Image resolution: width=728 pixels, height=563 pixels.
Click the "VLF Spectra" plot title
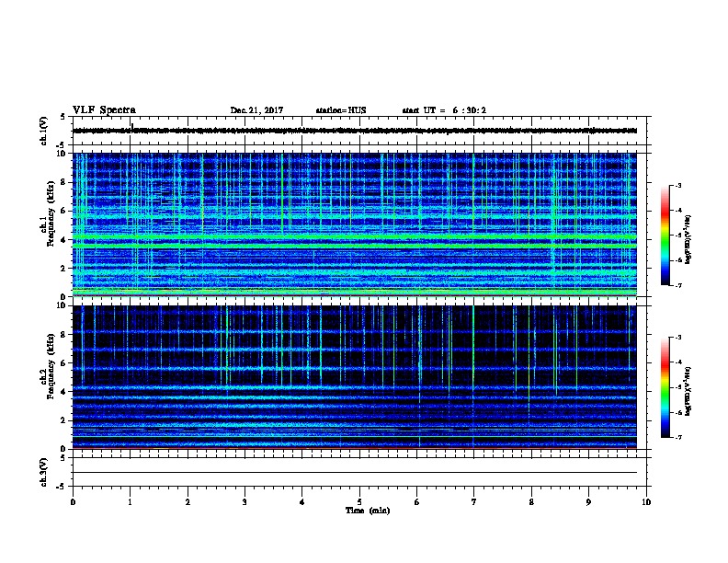[x=104, y=110]
